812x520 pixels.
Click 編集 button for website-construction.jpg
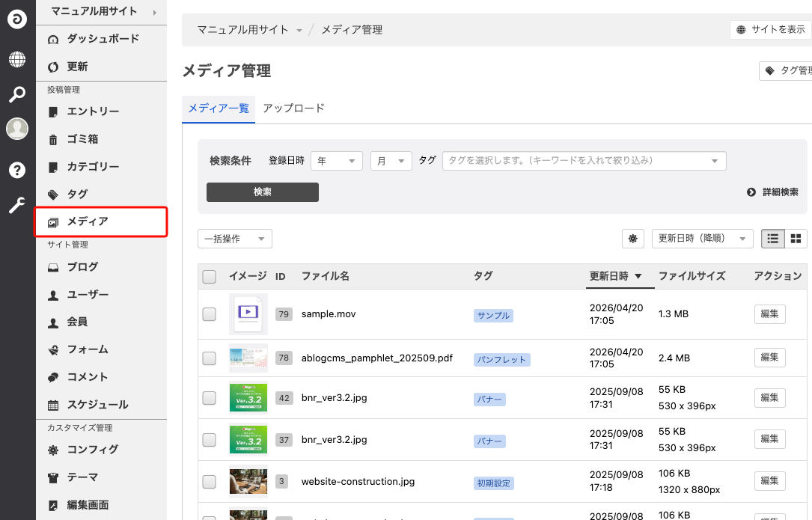769,481
